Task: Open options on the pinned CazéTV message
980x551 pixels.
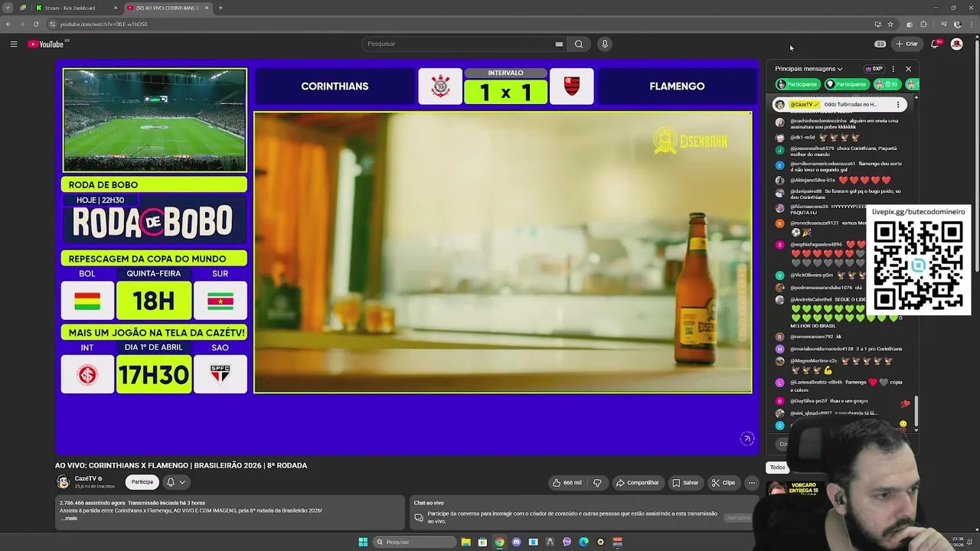Action: click(x=898, y=104)
